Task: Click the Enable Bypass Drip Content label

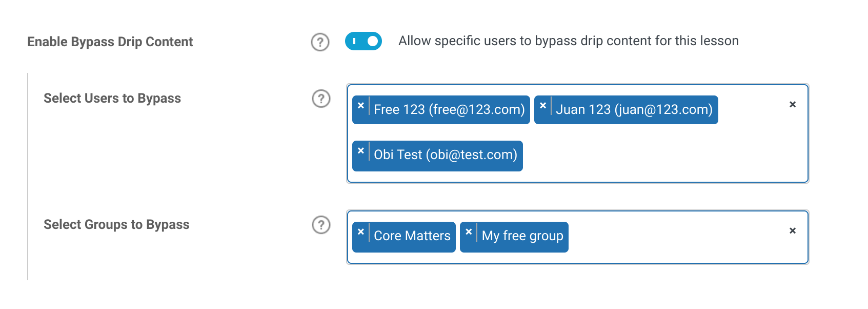Action: (x=110, y=42)
